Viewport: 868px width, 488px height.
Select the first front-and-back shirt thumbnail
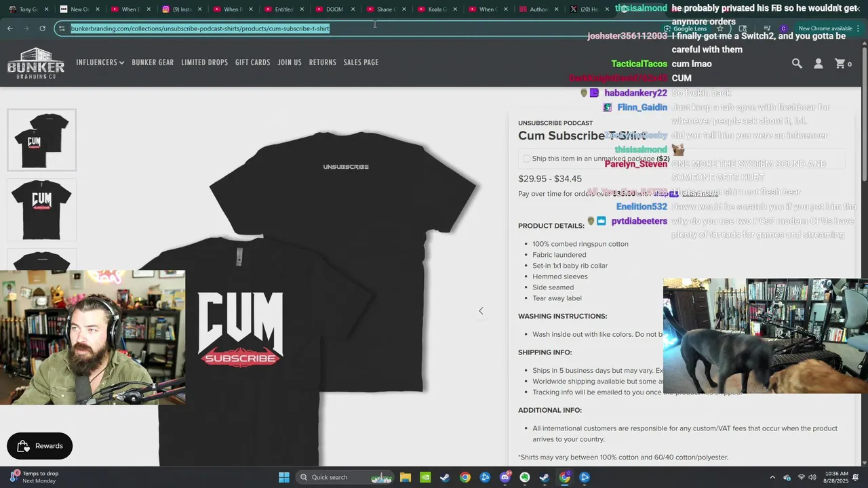[x=41, y=140]
